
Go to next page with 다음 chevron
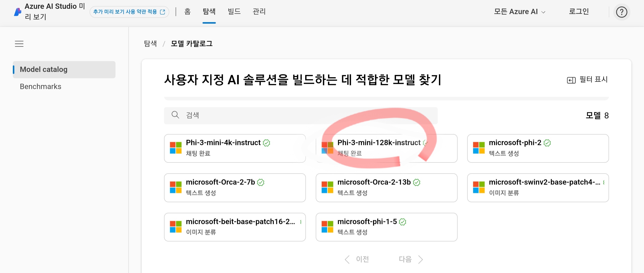pyautogui.click(x=420, y=259)
